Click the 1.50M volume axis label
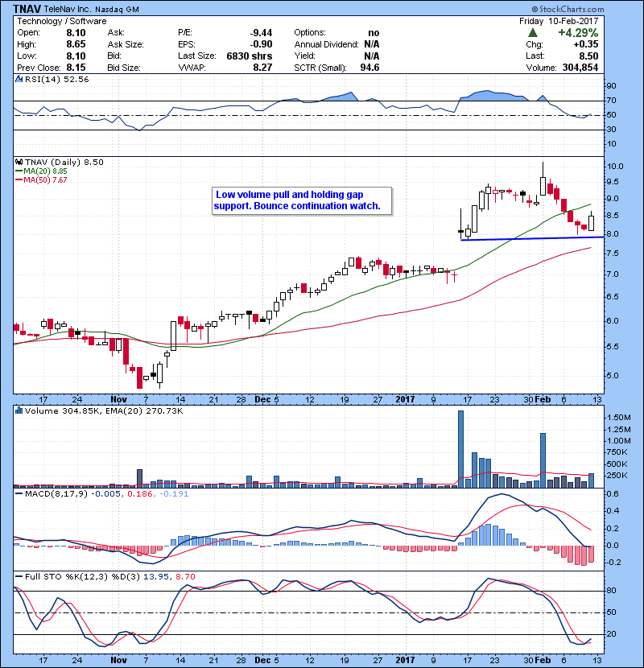644x668 pixels. [x=618, y=418]
